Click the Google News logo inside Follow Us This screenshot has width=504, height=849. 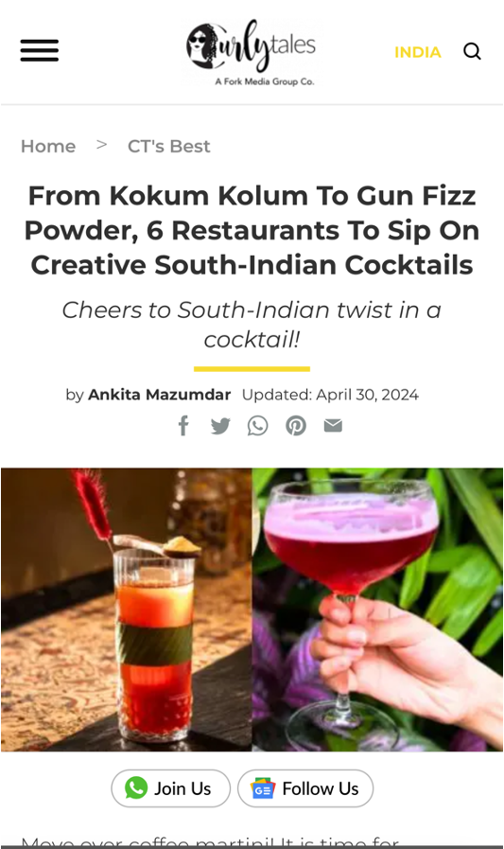[263, 789]
